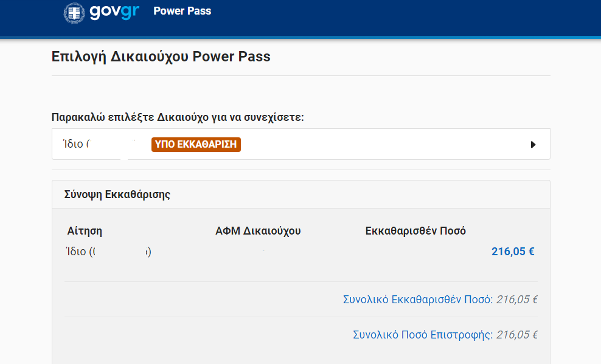601x364 pixels.
Task: Click the Greek national emblem icon
Action: tap(74, 13)
